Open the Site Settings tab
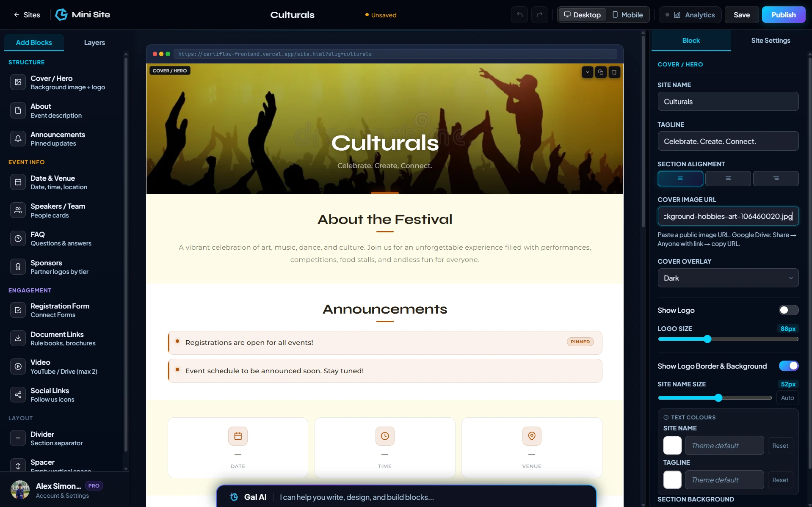The width and height of the screenshot is (812, 507). [771, 41]
